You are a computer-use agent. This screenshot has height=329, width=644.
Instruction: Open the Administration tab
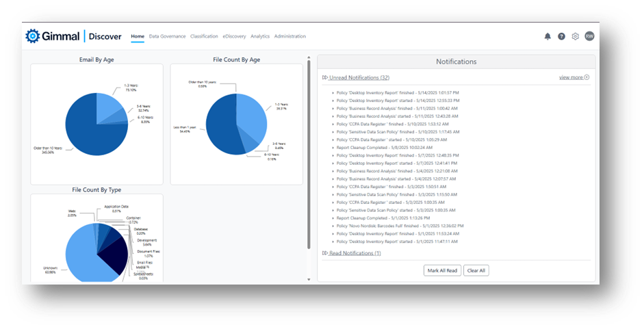tap(290, 36)
